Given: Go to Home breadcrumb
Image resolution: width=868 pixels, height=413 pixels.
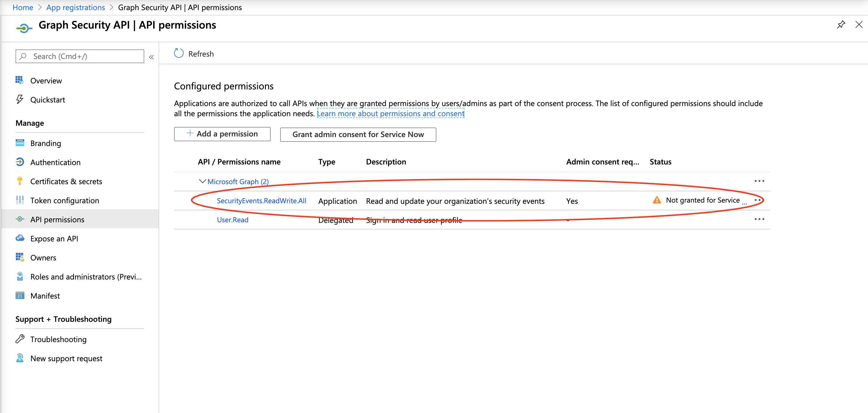Looking at the screenshot, I should 23,7.
